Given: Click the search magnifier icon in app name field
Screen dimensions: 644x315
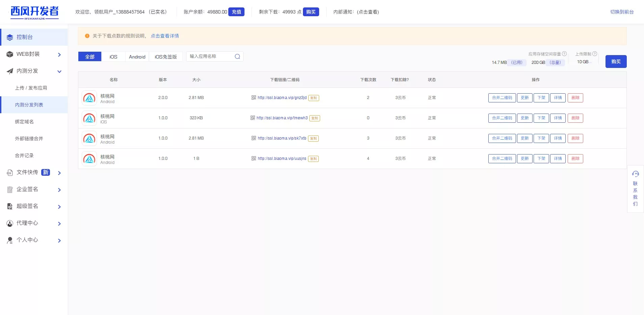Looking at the screenshot, I should coord(237,56).
